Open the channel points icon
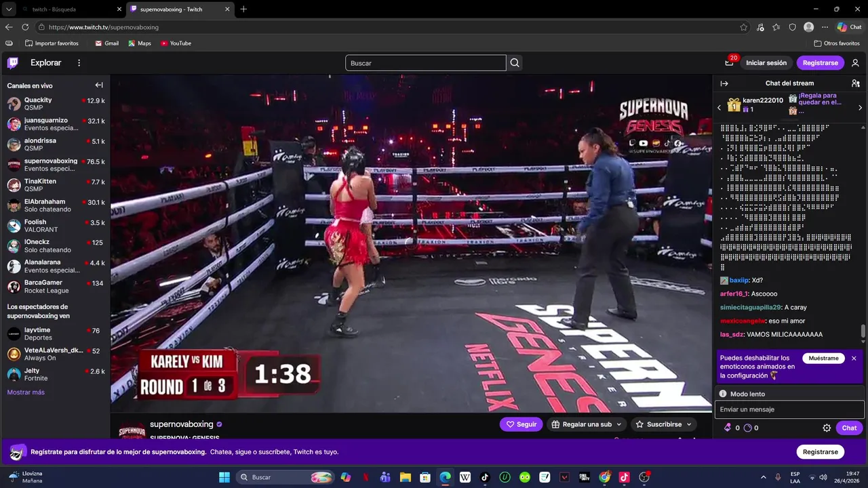868x488 pixels. pos(747,428)
